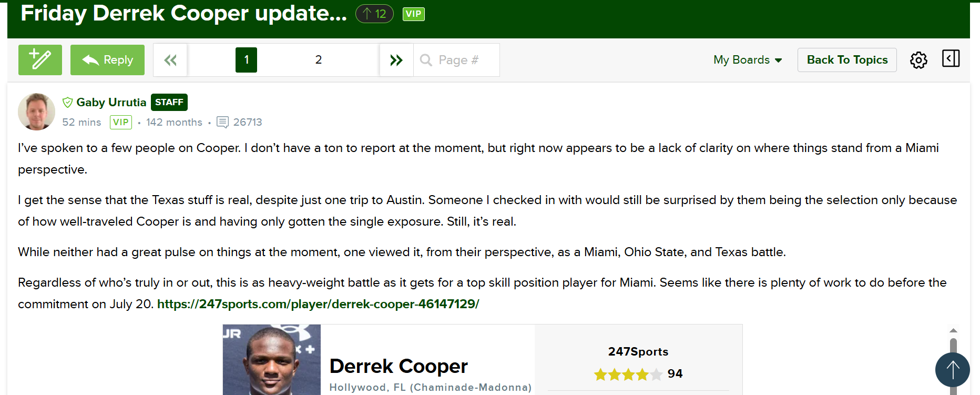Click Derrek Cooper's player card photo
Screen dimensions: 980x395
[272, 360]
